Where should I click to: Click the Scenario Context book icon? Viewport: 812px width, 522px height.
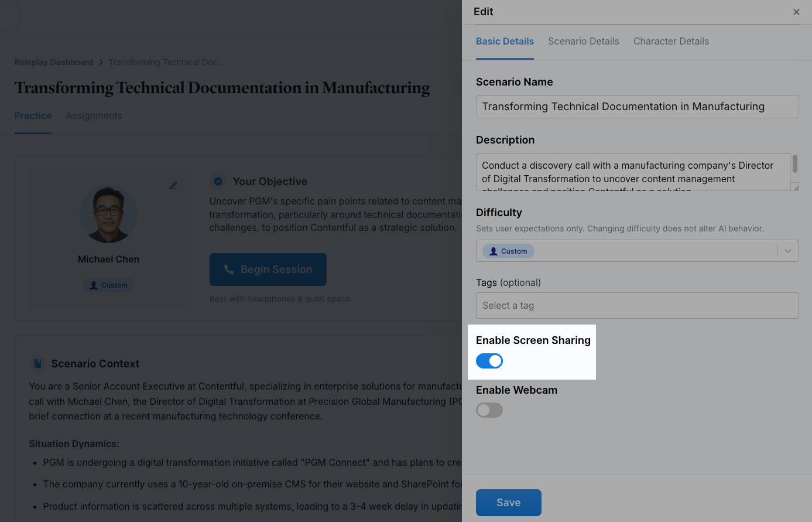coord(37,364)
